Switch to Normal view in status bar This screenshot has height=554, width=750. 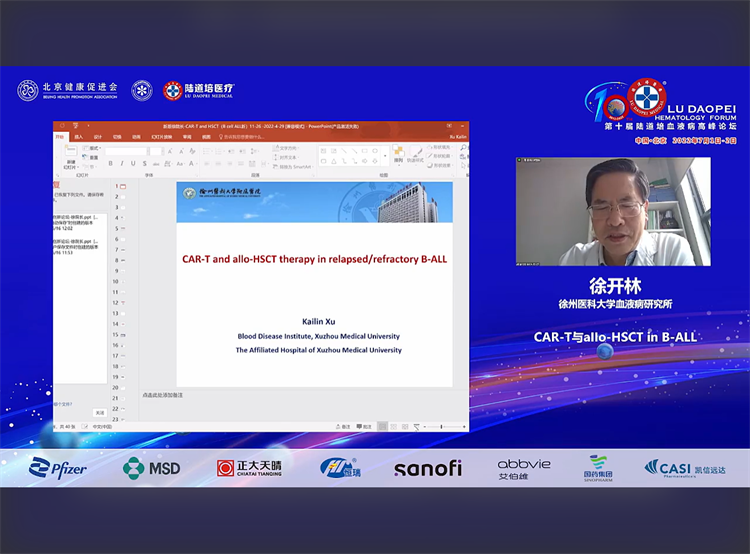tap(384, 427)
